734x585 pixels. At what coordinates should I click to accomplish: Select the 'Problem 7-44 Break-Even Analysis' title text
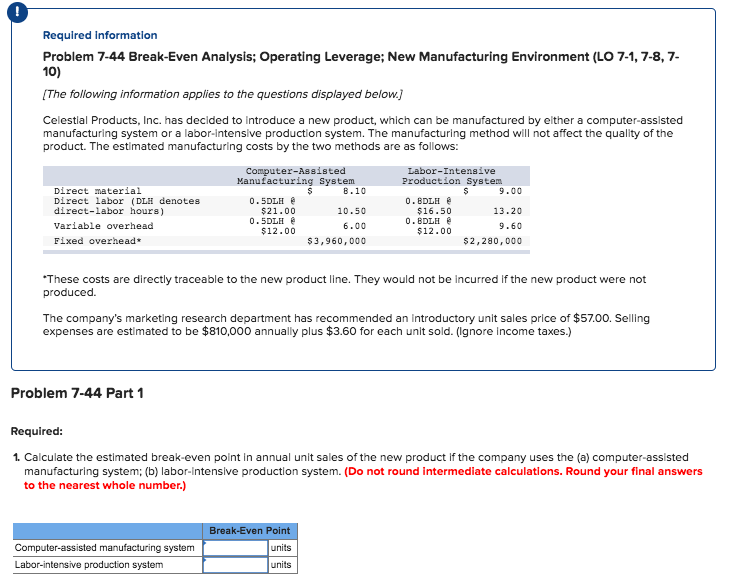(x=361, y=64)
